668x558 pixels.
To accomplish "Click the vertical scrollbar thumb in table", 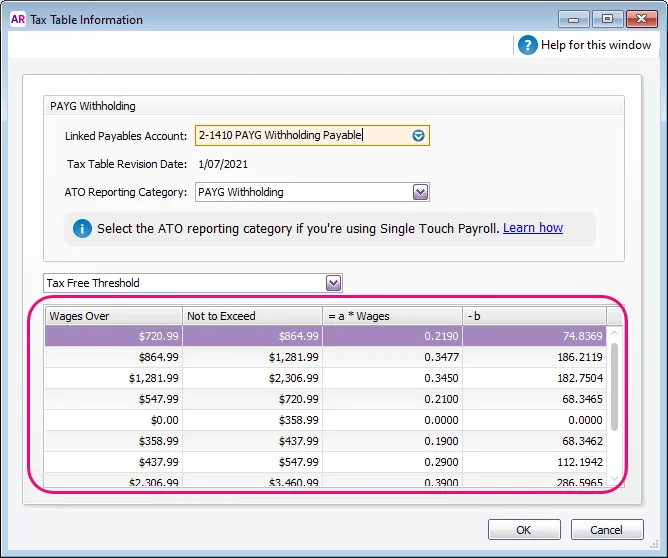I will (614, 387).
